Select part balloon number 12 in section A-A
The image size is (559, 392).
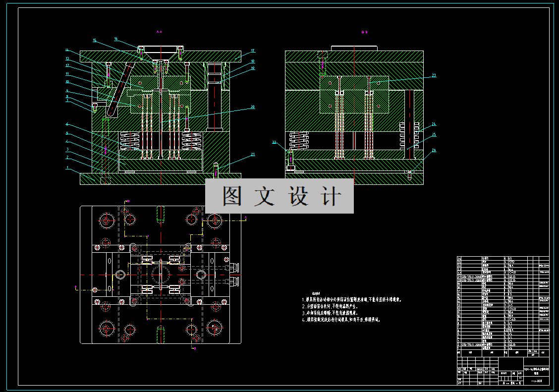[x=67, y=65]
